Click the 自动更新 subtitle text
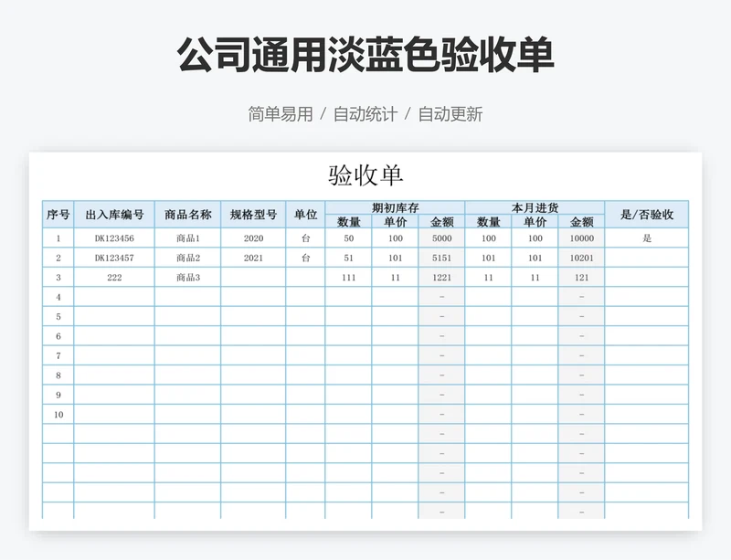 450,114
